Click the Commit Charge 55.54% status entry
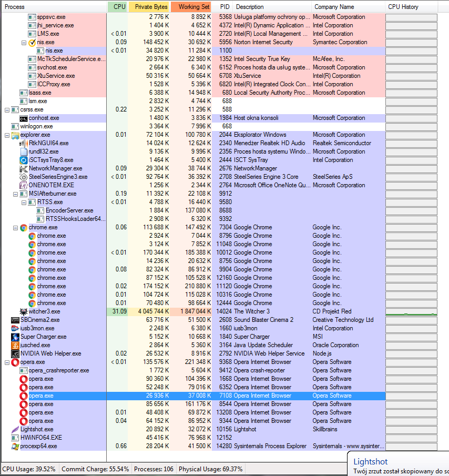This screenshot has height=476, width=449. 95,469
